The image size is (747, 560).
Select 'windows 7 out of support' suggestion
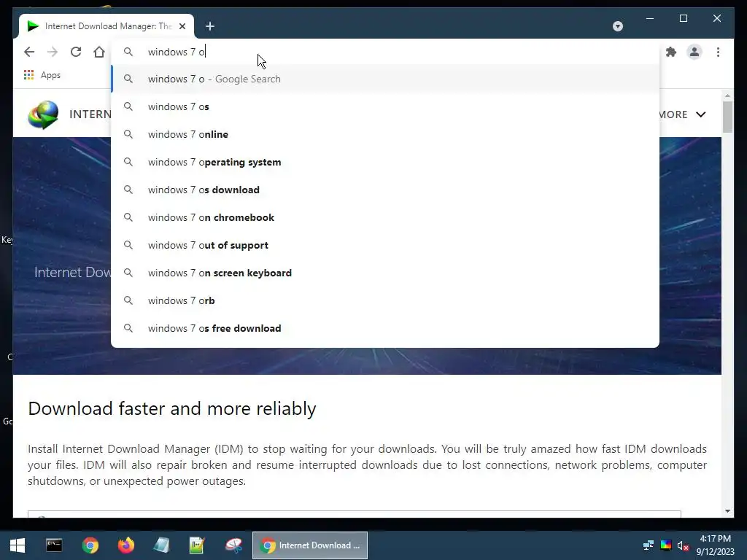(x=385, y=245)
